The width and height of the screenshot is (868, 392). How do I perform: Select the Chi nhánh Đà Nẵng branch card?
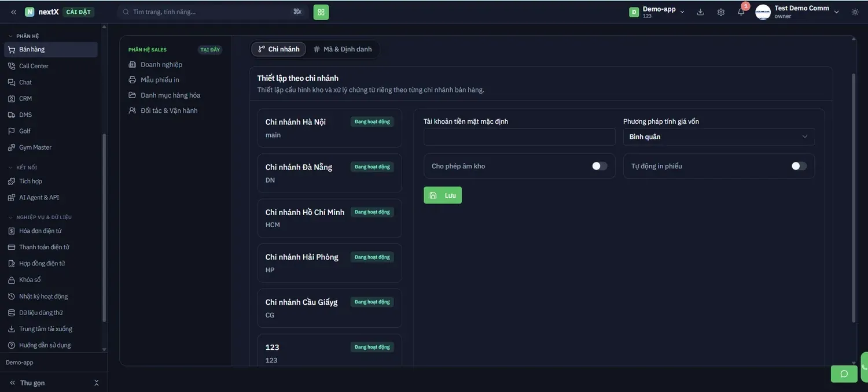pyautogui.click(x=330, y=173)
